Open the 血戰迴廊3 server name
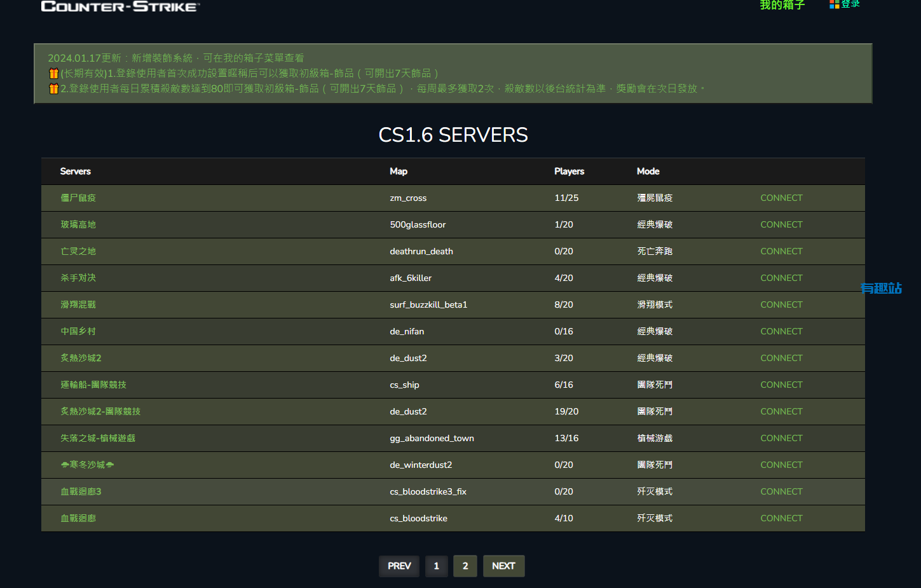The height and width of the screenshot is (588, 921). pyautogui.click(x=81, y=491)
